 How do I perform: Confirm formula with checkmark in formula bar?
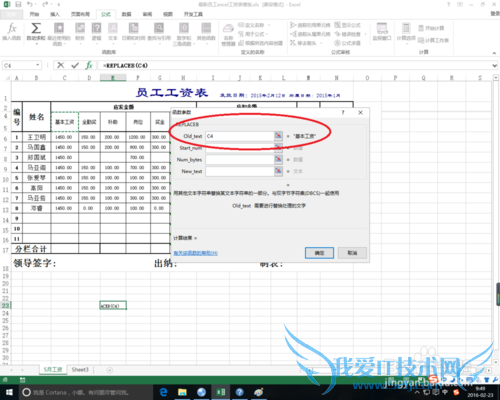pos(75,65)
